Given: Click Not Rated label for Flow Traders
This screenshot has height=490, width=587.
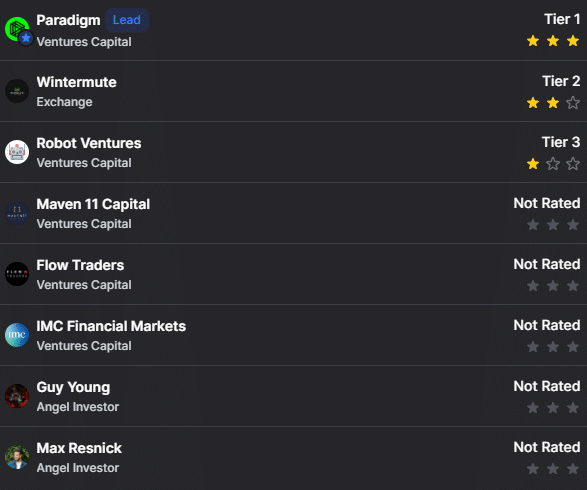Looking at the screenshot, I should pos(547,264).
